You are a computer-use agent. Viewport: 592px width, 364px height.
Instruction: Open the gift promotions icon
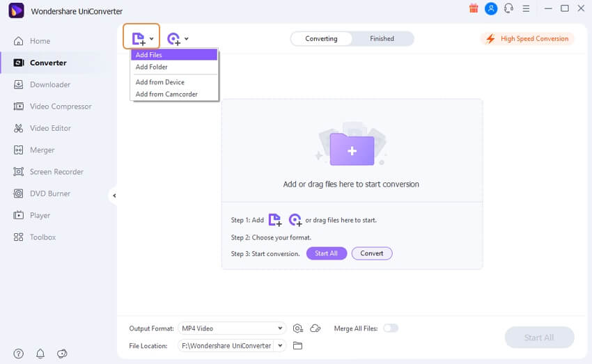tap(474, 8)
